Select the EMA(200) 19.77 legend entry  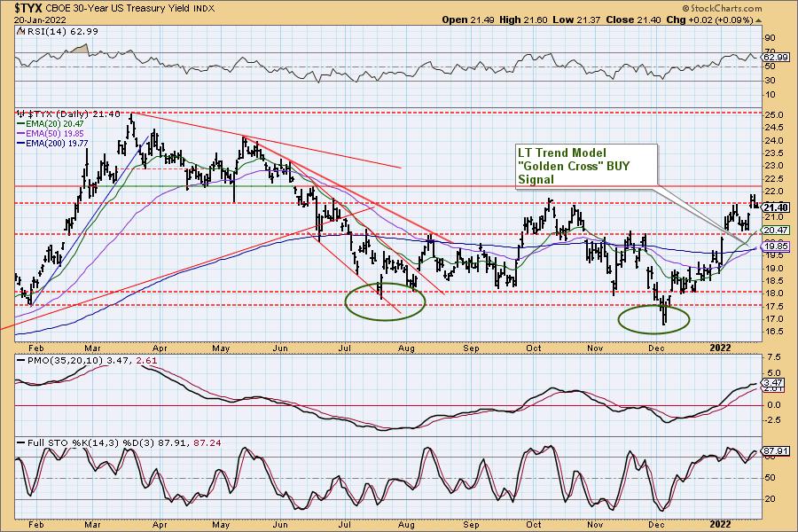(x=53, y=144)
